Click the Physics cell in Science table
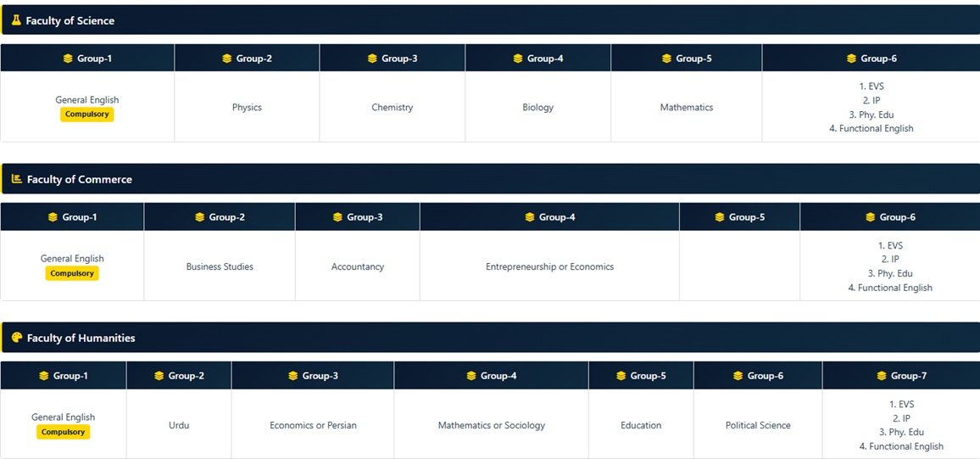 [x=247, y=107]
